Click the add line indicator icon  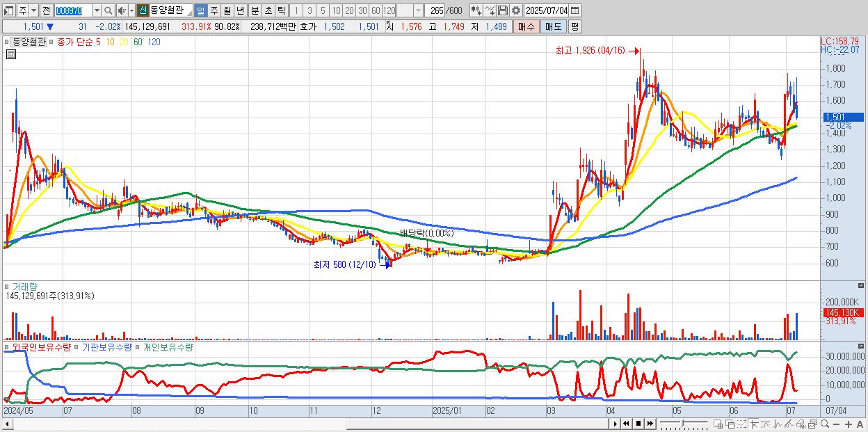click(x=490, y=11)
